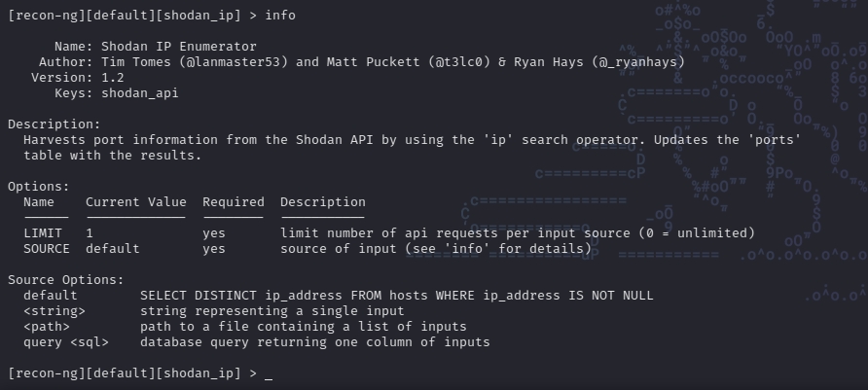
Task: Click the 'Required' column header
Action: [234, 202]
